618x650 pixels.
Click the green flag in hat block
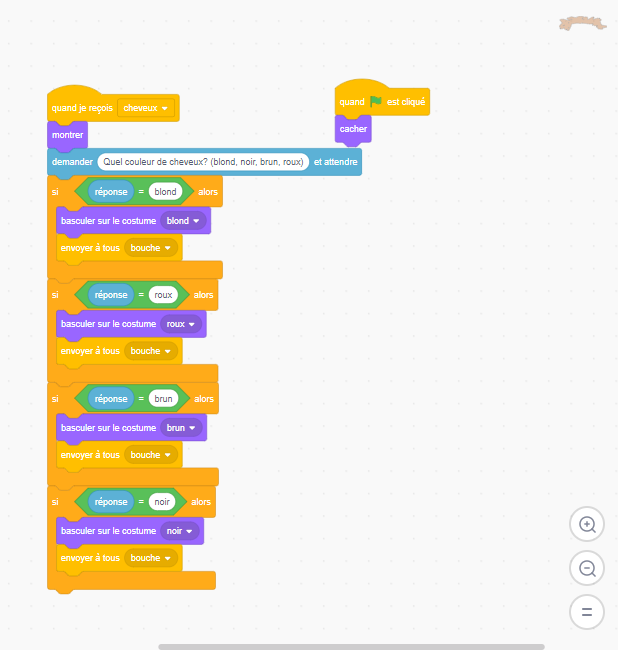coord(376,102)
